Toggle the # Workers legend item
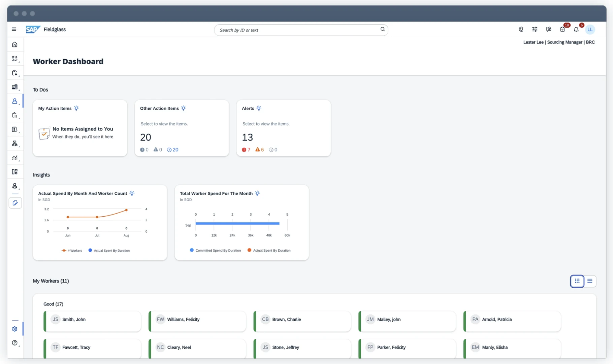Image resolution: width=613 pixels, height=364 pixels. pyautogui.click(x=72, y=251)
